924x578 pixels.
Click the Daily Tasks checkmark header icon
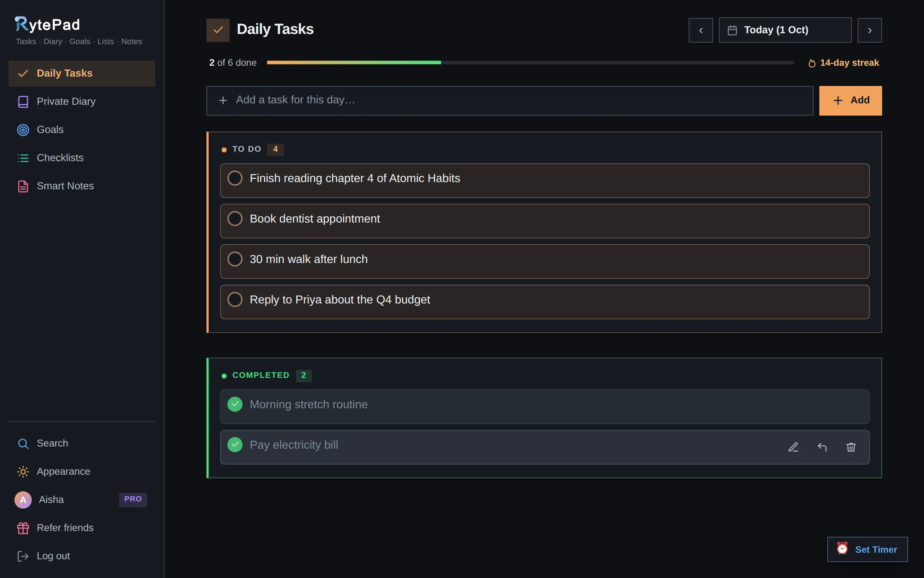click(x=218, y=30)
